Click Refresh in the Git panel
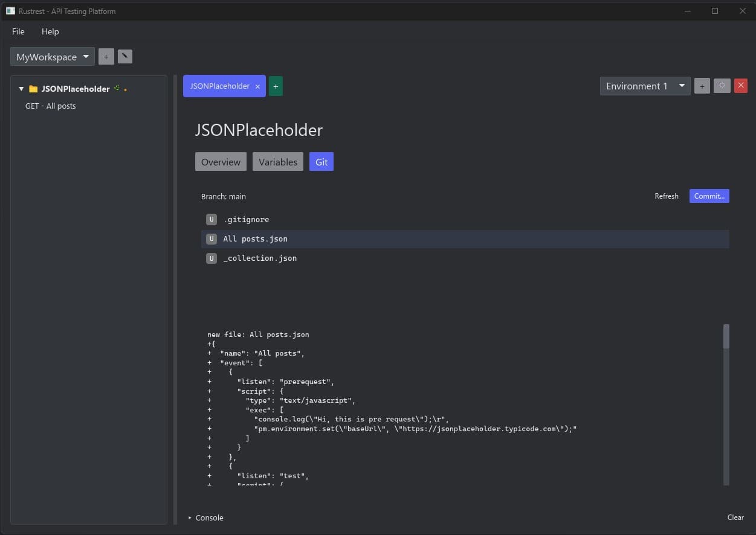This screenshot has height=535, width=756. (667, 196)
